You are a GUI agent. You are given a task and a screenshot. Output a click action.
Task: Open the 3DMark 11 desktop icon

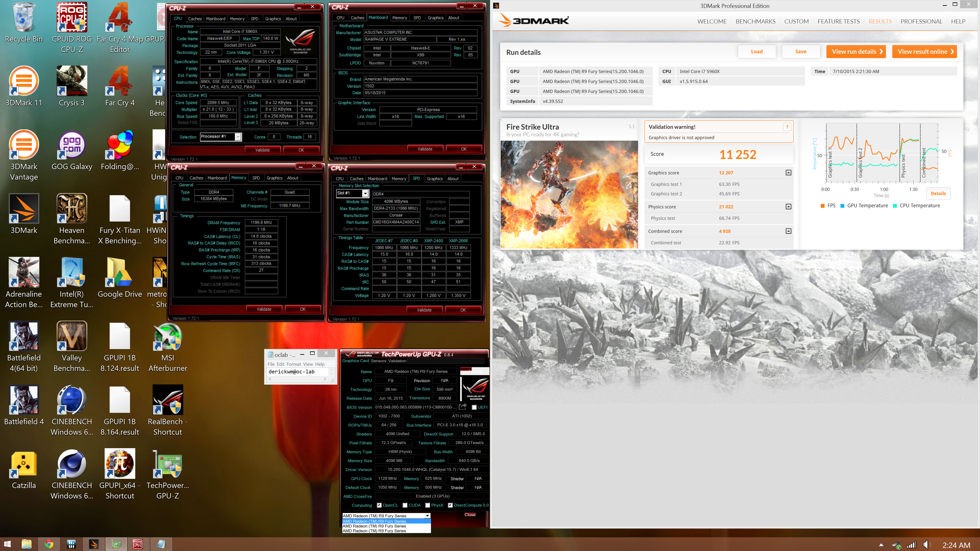(x=23, y=86)
